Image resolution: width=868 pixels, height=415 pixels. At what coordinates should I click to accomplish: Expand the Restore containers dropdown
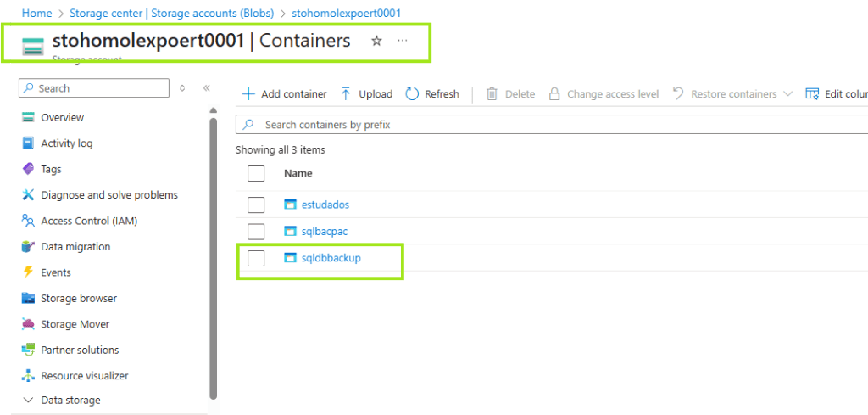click(787, 94)
